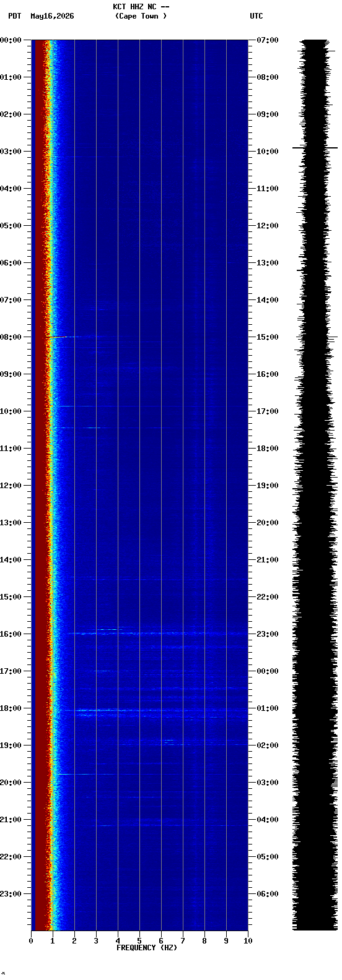Click the UTC time label 09:00
Image resolution: width=342 pixels, height=980 pixels.
pos(268,114)
